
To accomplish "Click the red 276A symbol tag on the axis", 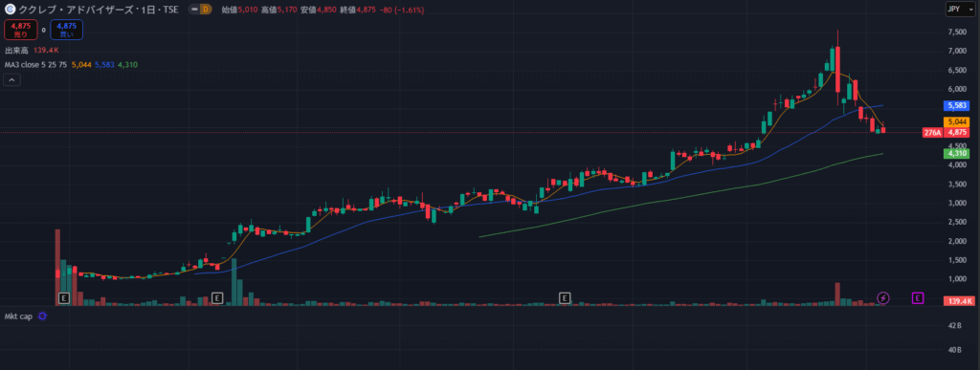I will click(932, 132).
